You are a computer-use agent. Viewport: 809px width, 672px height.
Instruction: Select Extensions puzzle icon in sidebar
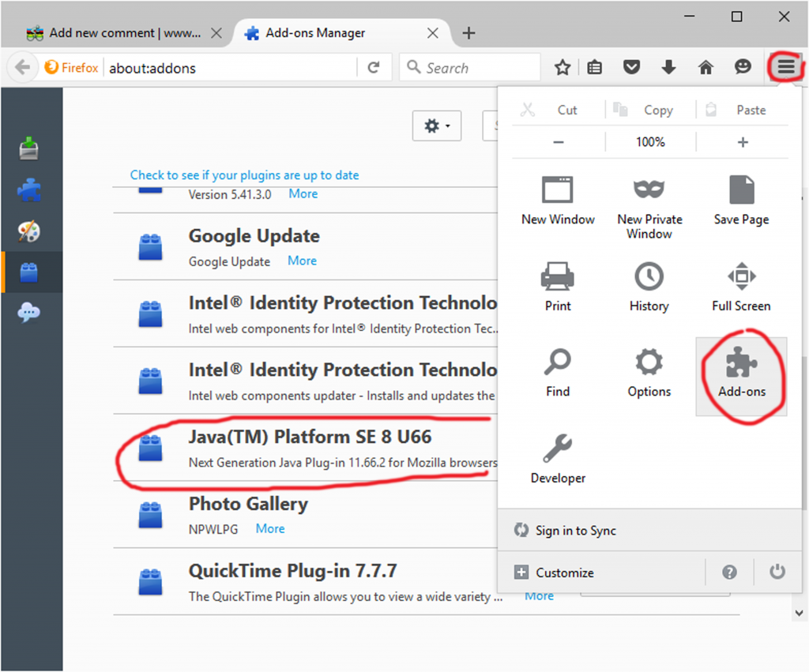point(29,190)
